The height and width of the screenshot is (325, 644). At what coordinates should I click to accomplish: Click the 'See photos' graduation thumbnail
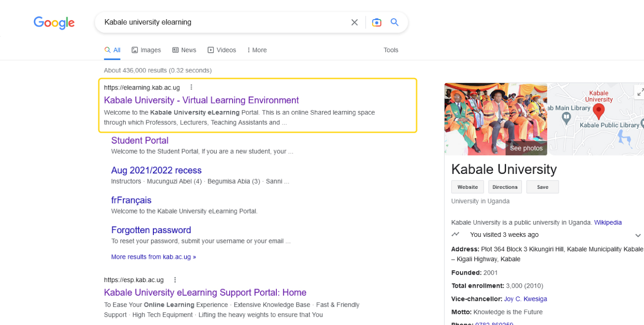pyautogui.click(x=495, y=119)
